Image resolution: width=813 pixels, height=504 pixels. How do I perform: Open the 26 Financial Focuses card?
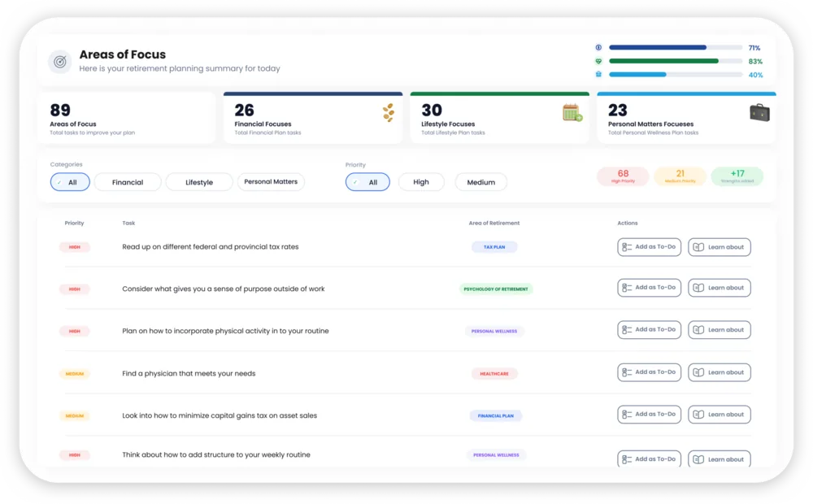313,118
